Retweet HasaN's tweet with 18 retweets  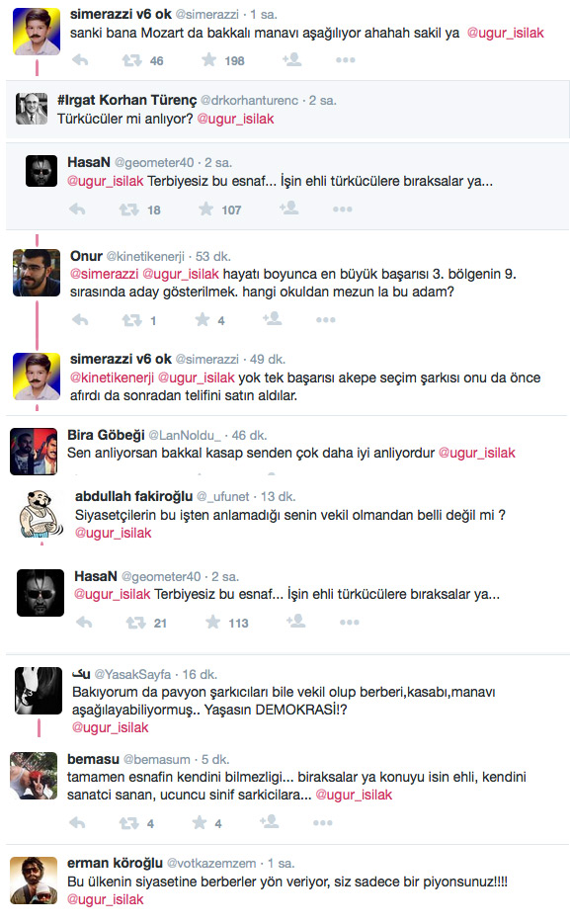click(x=129, y=210)
